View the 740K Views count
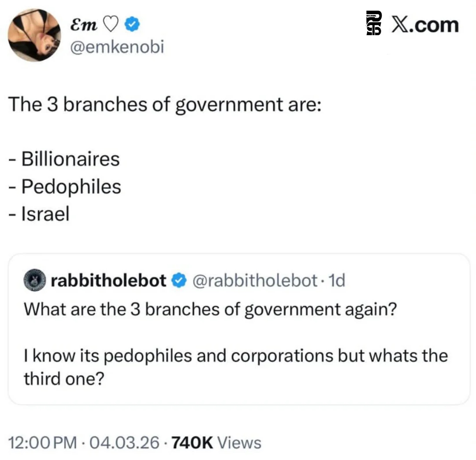Screen dimensions: 476x460 coord(215,442)
